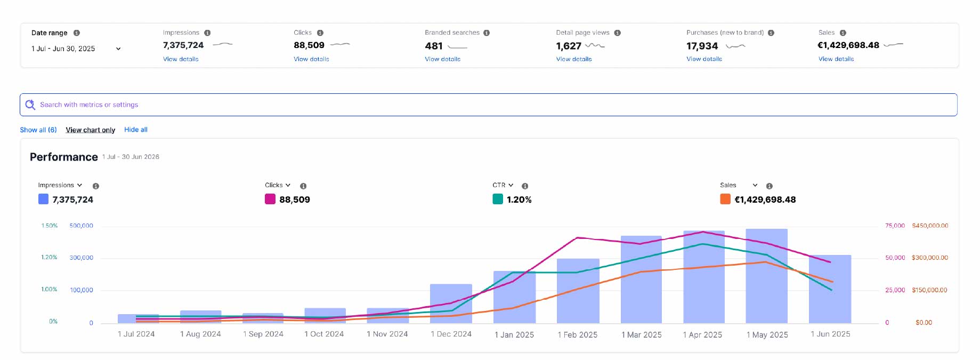Click the teal CTR color swatch
The height and width of the screenshot is (360, 980).
tap(498, 199)
